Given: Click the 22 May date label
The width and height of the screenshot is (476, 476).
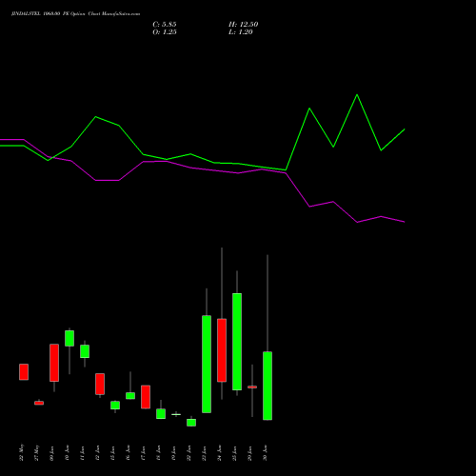Looking at the screenshot, I should [x=22, y=452].
